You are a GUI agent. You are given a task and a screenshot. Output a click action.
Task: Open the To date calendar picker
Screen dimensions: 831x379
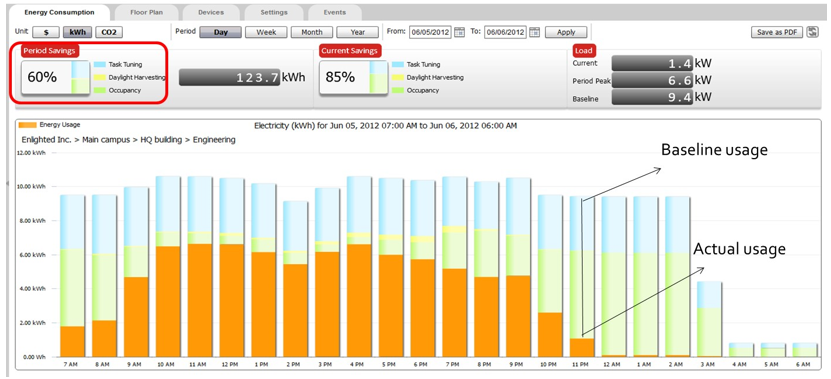pos(535,32)
